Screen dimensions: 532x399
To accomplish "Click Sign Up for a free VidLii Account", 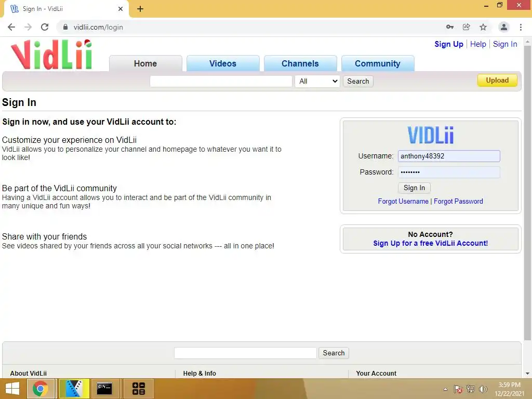I will 431,243.
